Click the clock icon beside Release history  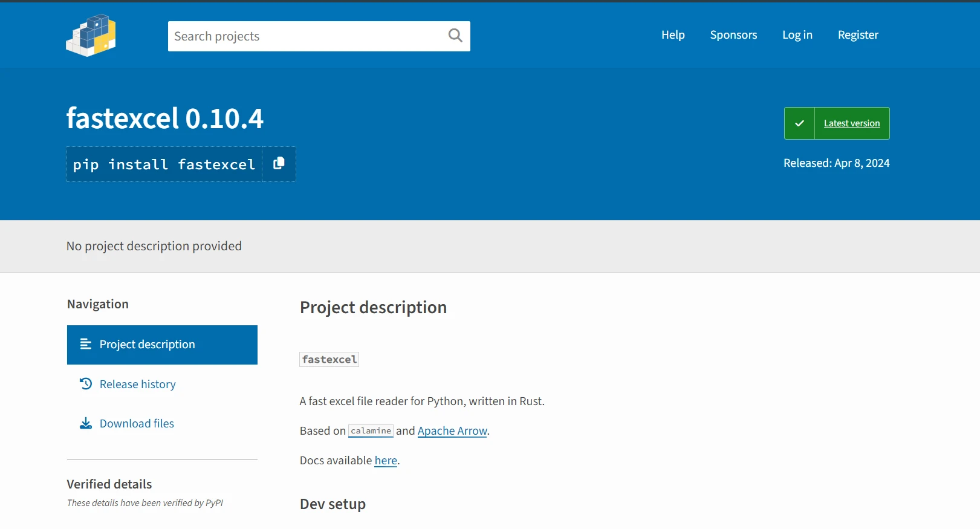tap(86, 384)
